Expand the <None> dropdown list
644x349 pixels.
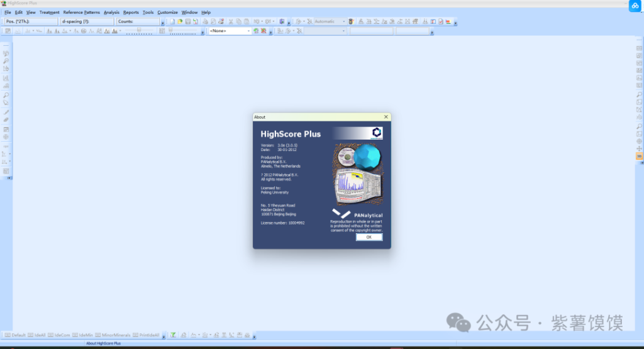pyautogui.click(x=248, y=31)
